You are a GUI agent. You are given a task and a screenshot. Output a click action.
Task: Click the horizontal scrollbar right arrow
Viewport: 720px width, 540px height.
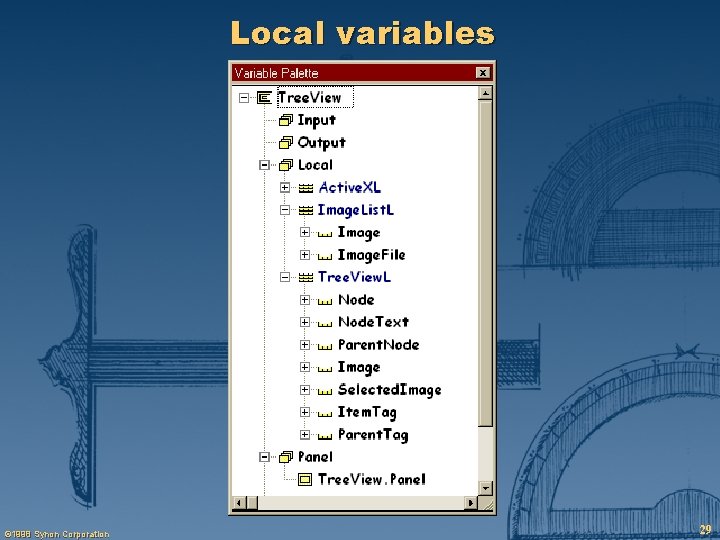pyautogui.click(x=471, y=503)
